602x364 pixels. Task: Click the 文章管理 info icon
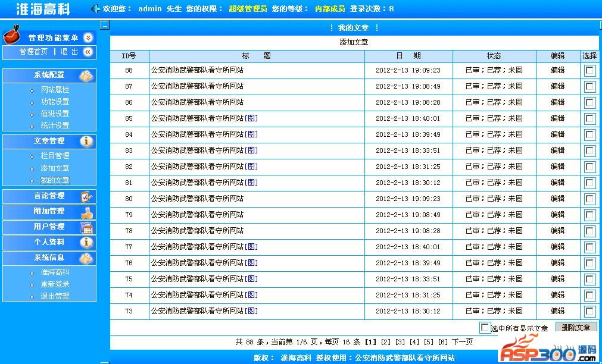[86, 141]
